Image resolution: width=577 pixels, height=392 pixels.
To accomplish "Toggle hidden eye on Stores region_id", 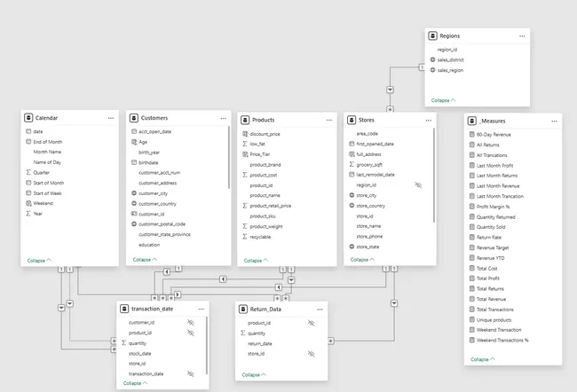I will [418, 185].
